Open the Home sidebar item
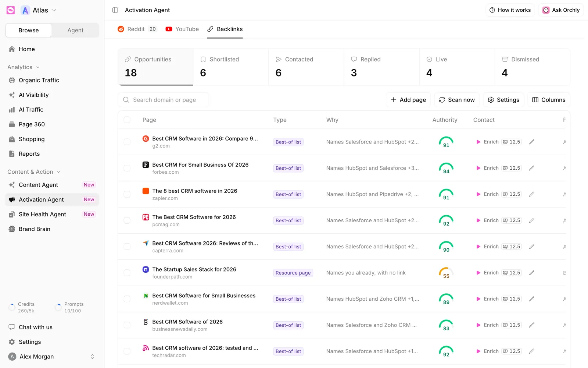The width and height of the screenshot is (588, 368). point(52,49)
